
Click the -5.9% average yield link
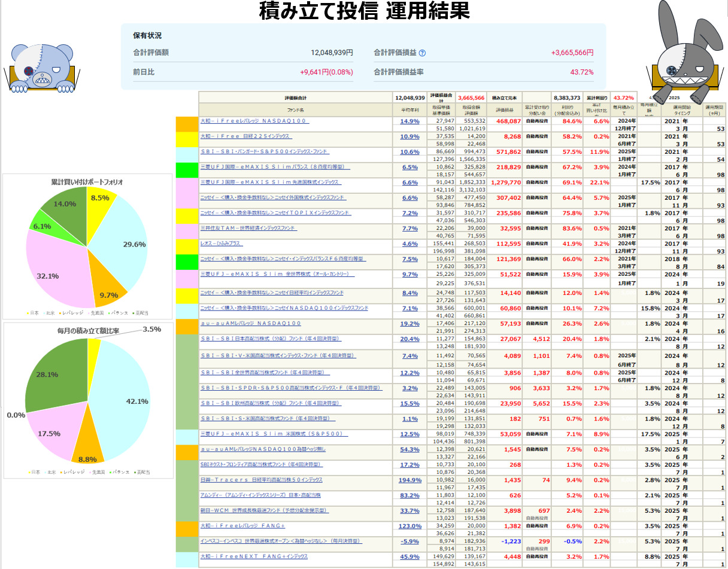coord(409,541)
